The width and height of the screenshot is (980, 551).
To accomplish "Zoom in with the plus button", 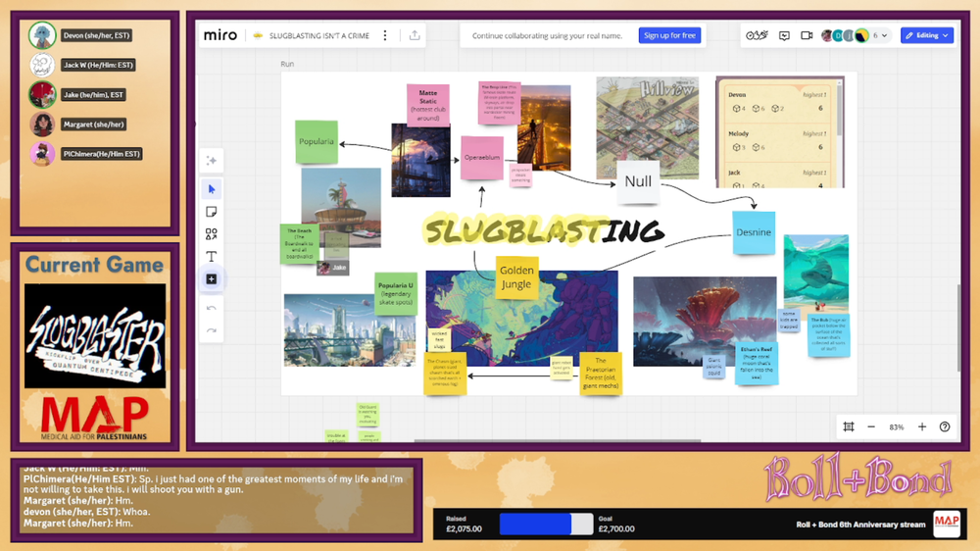I will pyautogui.click(x=922, y=427).
